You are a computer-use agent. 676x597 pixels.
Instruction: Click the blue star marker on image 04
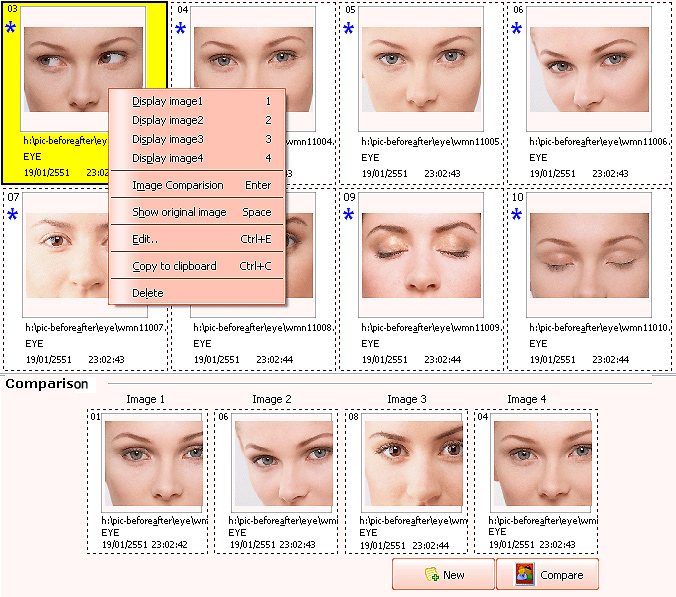pyautogui.click(x=181, y=28)
